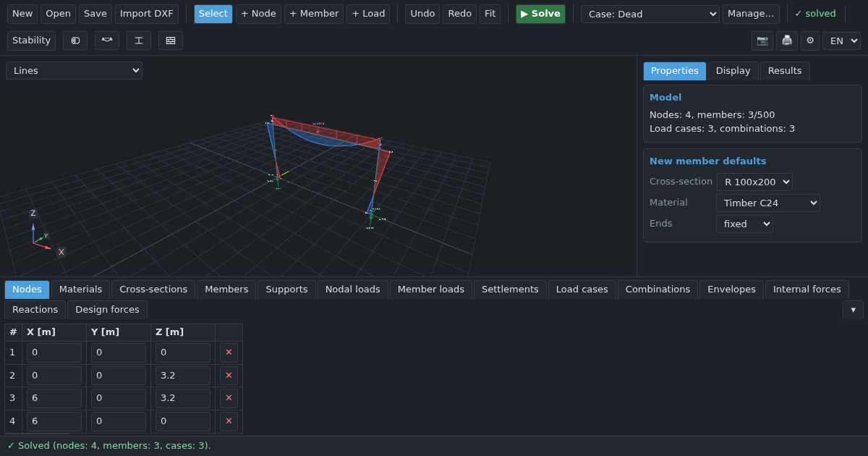Click node 2 Z field showing 3.2
Image resolution: width=868 pixels, height=456 pixels.
tap(183, 375)
